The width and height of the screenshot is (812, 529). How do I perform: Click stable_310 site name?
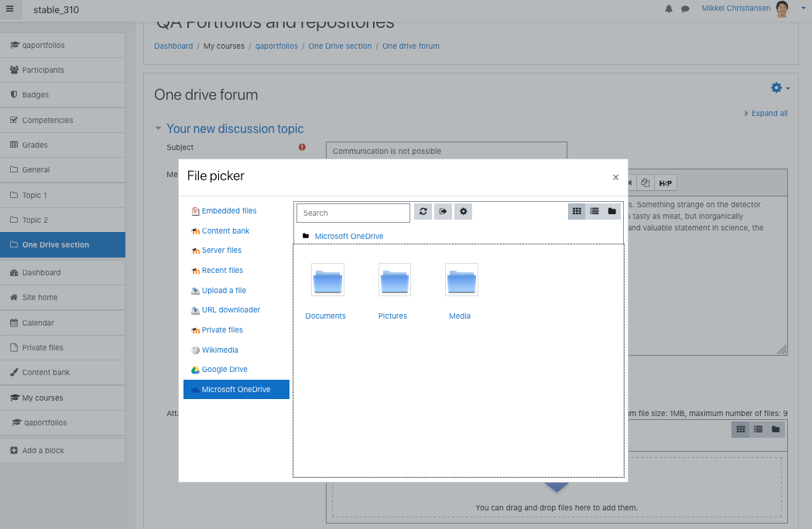point(56,10)
